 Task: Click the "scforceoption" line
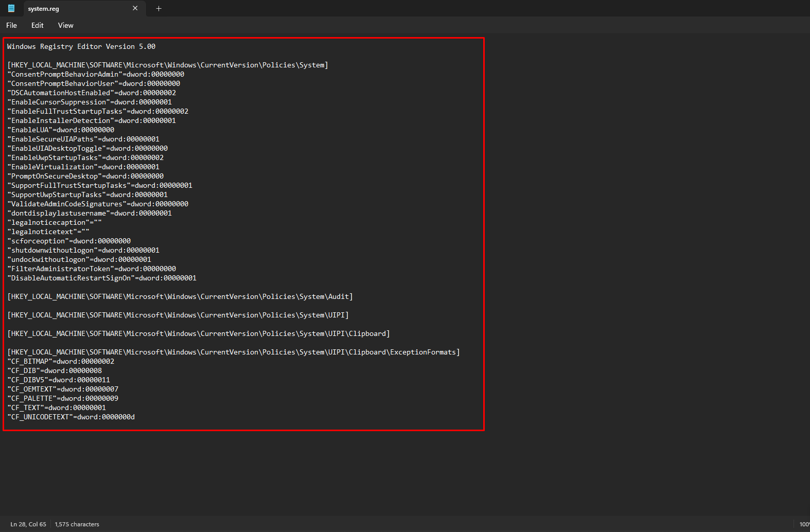coord(69,241)
